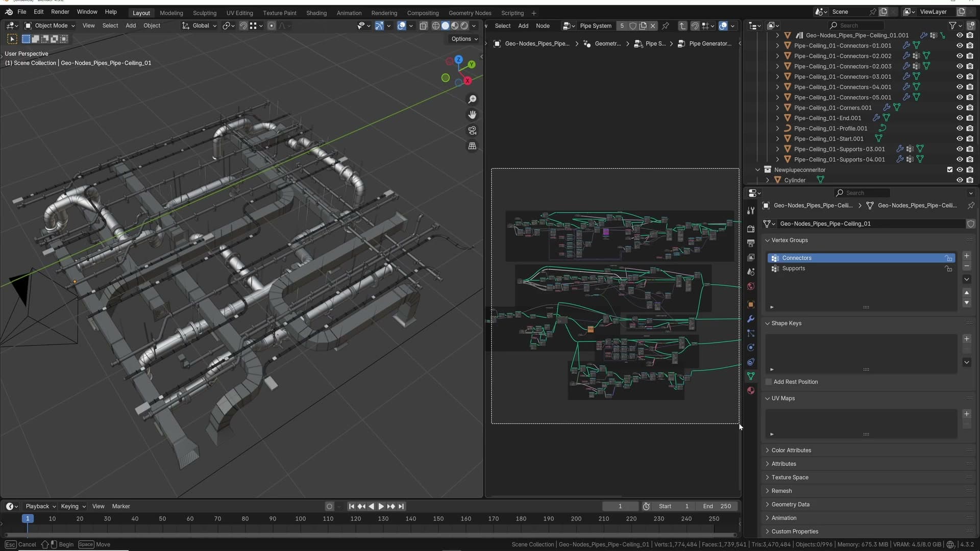This screenshot has height=551, width=980.
Task: Toggle viewport gizmos button
Action: 379,26
